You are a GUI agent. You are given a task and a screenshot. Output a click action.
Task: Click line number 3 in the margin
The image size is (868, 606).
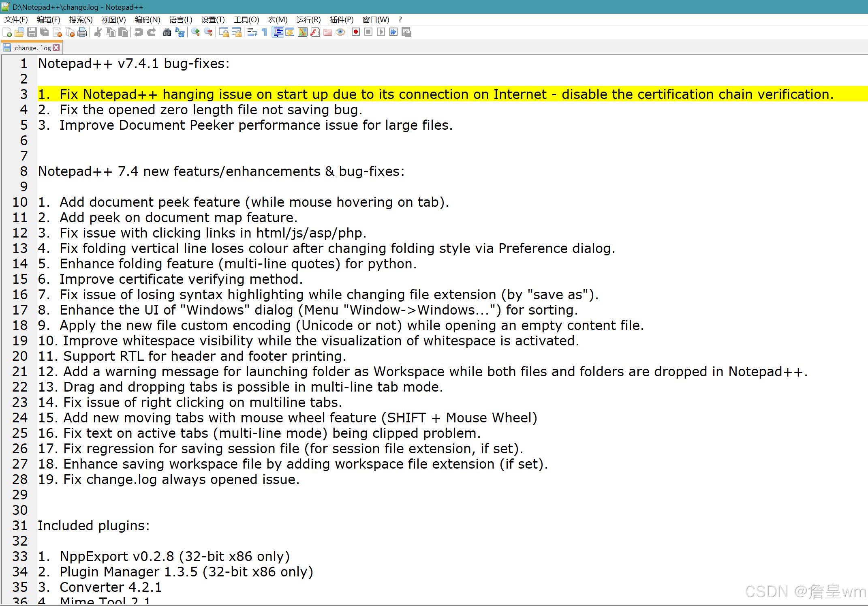click(24, 94)
